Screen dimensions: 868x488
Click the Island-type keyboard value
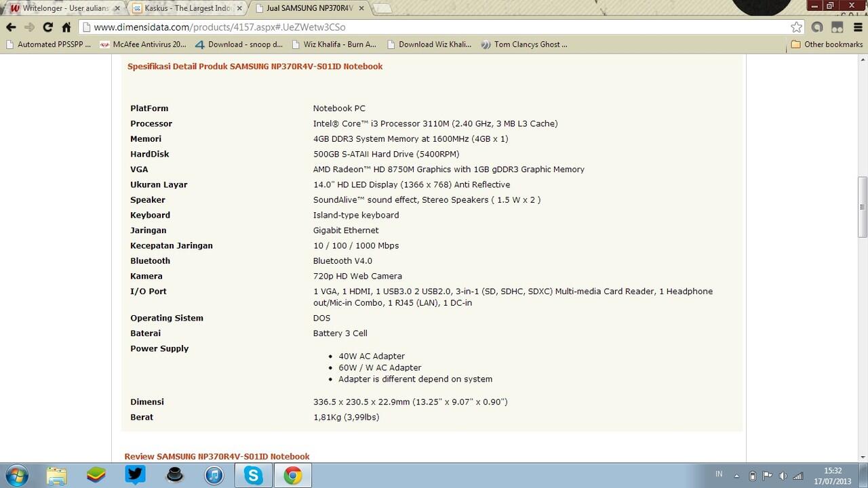tap(356, 216)
